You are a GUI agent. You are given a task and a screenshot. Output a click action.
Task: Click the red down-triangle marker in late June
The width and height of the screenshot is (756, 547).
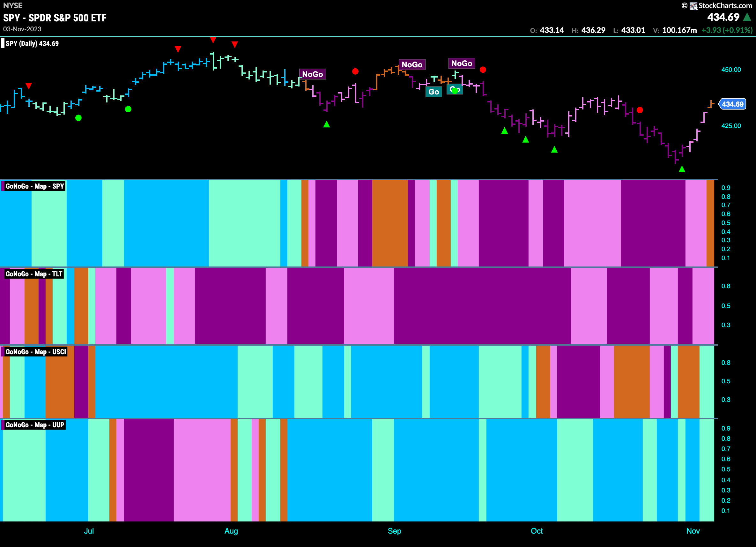[29, 86]
